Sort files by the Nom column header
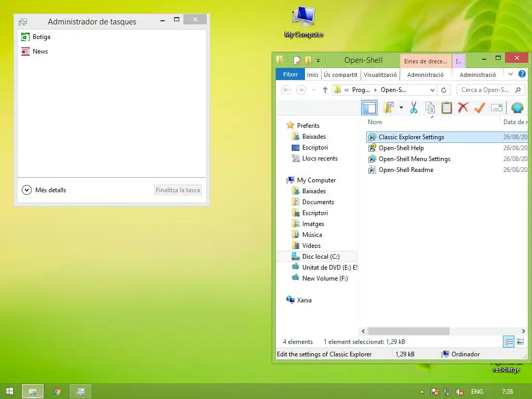Image resolution: width=532 pixels, height=399 pixels. [x=375, y=122]
